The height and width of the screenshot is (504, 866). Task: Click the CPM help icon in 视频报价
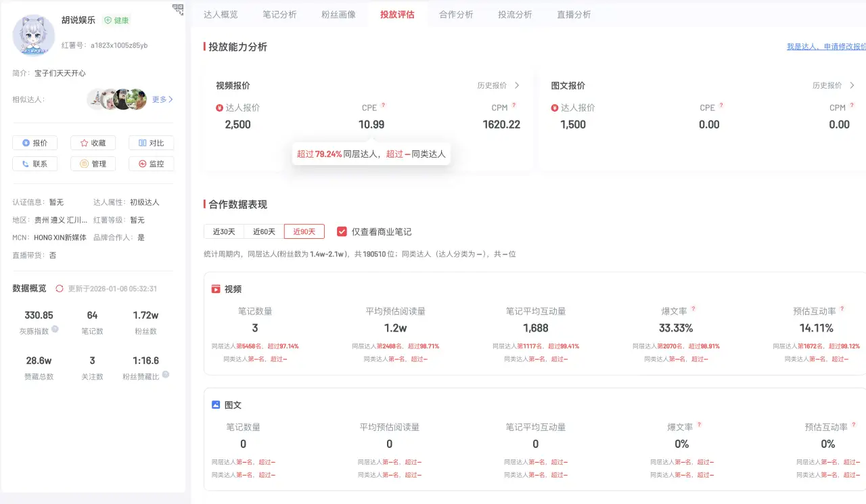(514, 106)
